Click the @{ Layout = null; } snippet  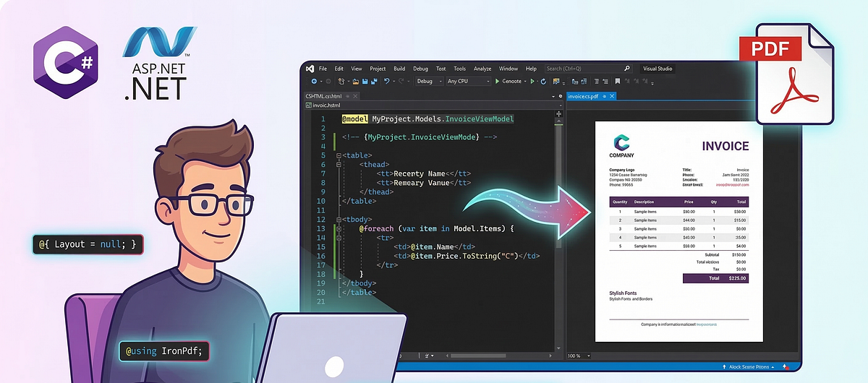point(88,244)
